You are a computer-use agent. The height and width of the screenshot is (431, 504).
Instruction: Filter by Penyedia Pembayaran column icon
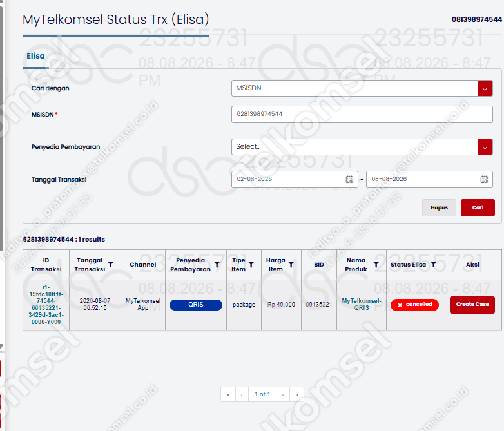tap(217, 265)
